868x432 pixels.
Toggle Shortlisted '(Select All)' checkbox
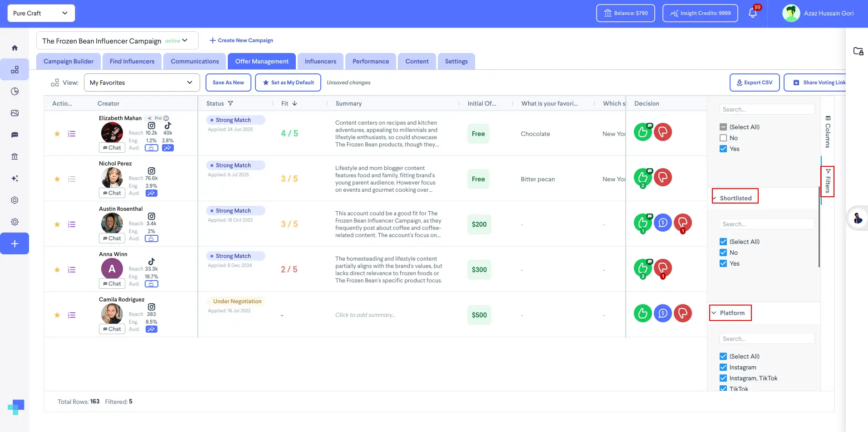(723, 242)
